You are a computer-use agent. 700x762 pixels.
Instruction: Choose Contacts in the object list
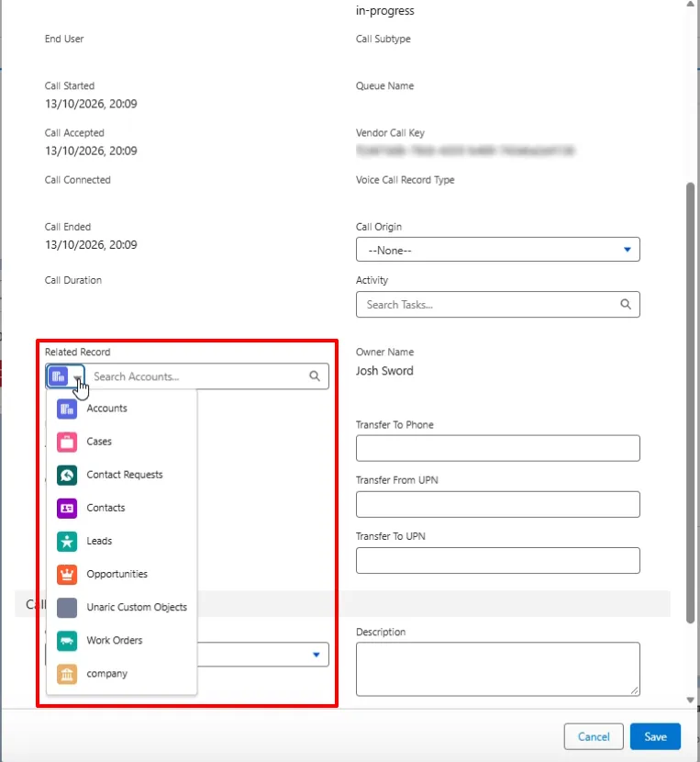pos(121,508)
